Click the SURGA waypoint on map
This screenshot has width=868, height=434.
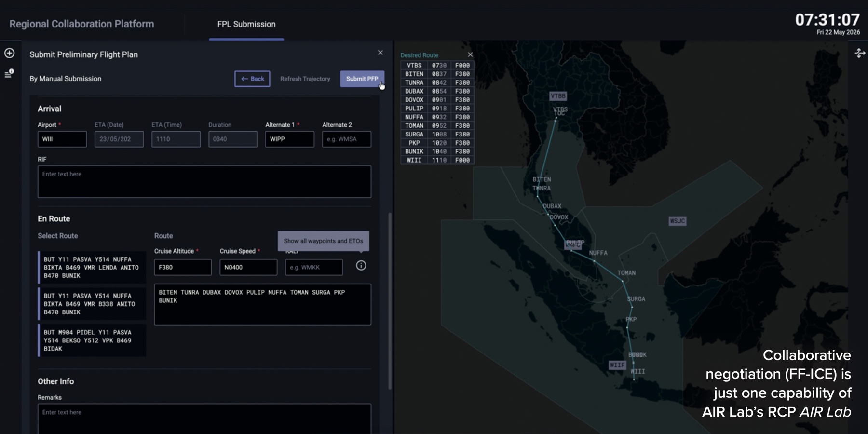coord(636,299)
